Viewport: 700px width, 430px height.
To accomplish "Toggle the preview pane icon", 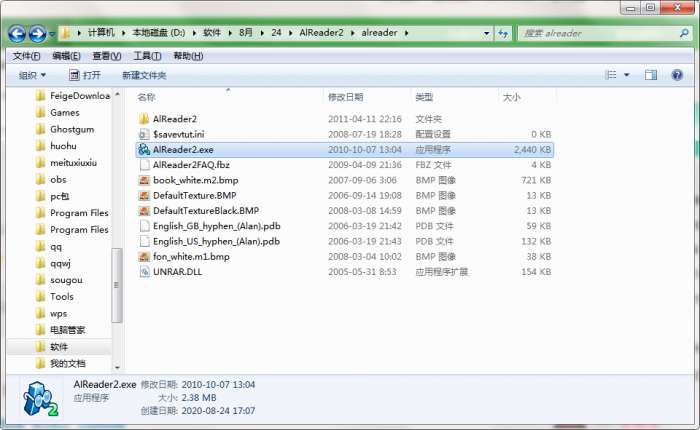I will click(x=651, y=75).
